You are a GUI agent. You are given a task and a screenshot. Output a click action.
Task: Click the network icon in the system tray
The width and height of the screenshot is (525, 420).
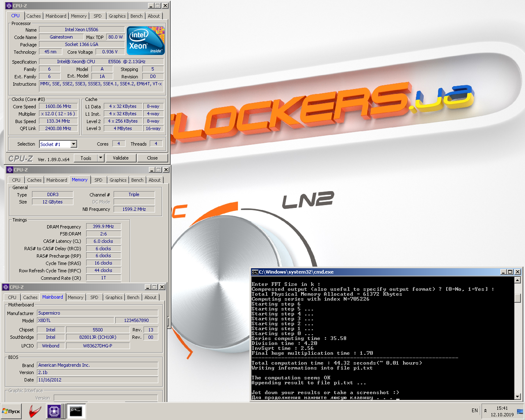[x=520, y=411]
